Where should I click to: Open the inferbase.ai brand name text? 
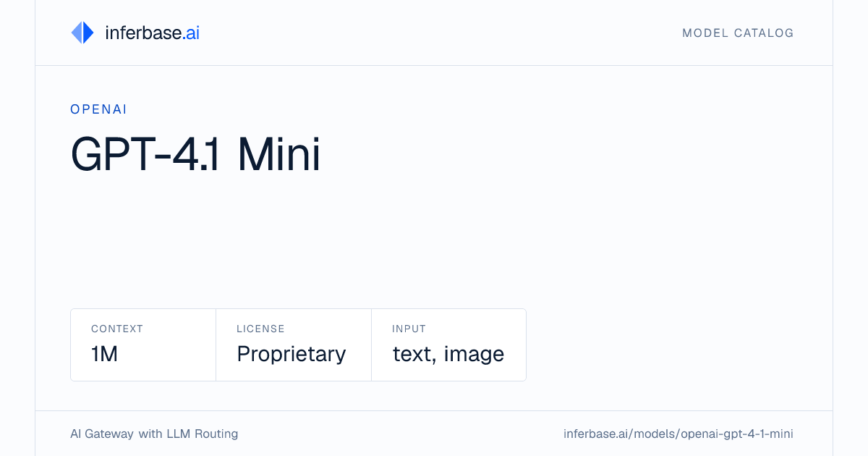tap(152, 33)
